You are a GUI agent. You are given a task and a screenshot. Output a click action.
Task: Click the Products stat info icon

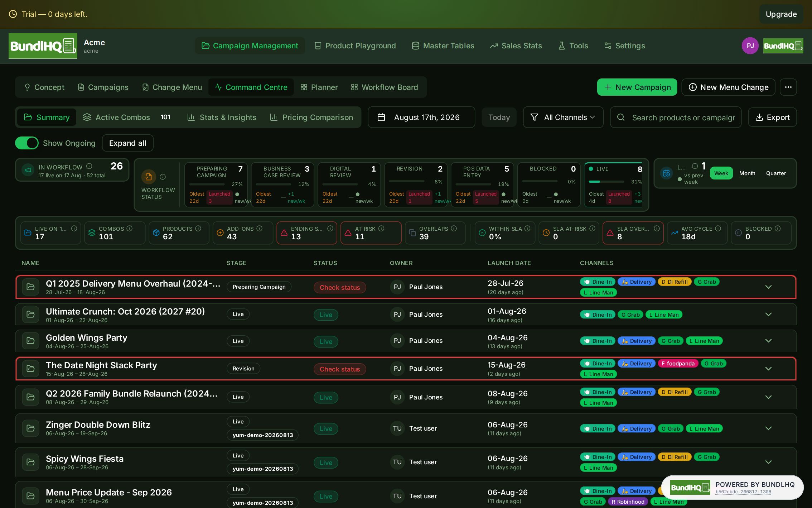click(198, 228)
